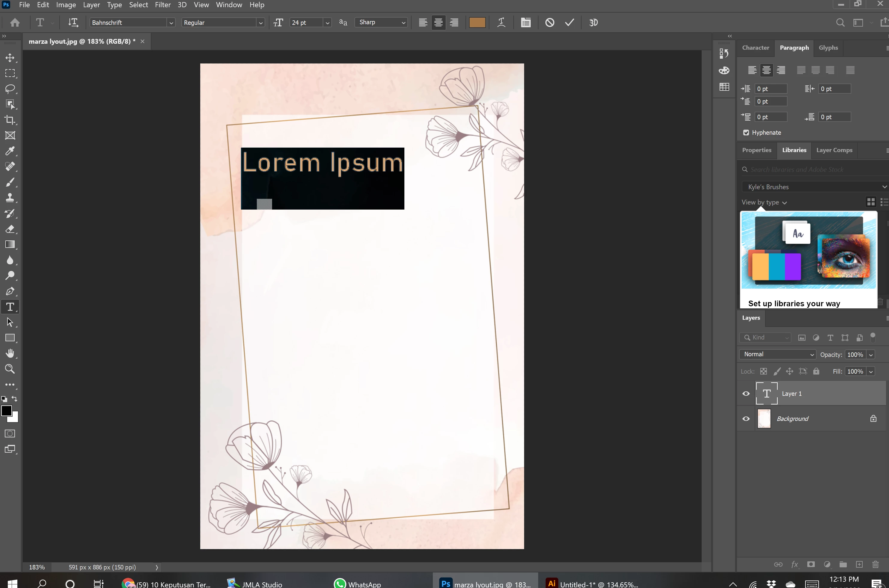Click the orange text color swatch

point(477,22)
